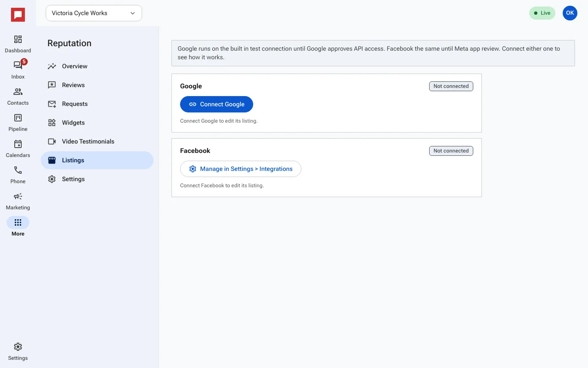Screen dimensions: 588x368
Task: Go to Contacts
Action: coord(18,96)
